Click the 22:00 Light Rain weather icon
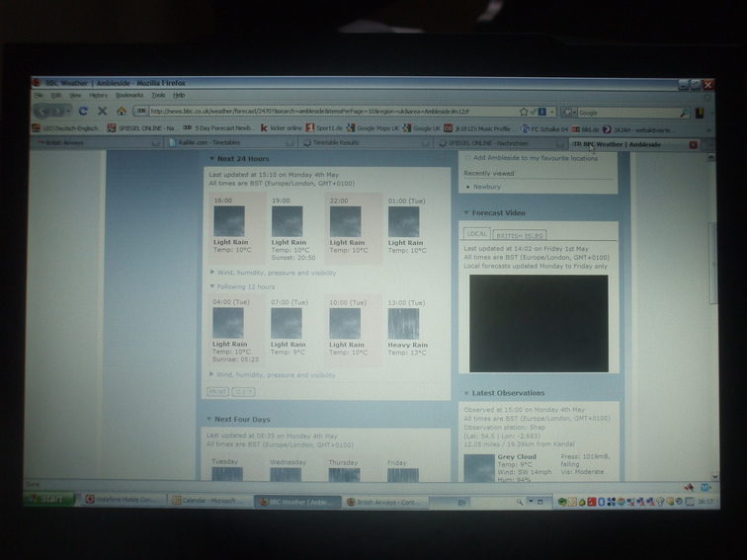Viewport: 747px width, 560px height. point(346,222)
